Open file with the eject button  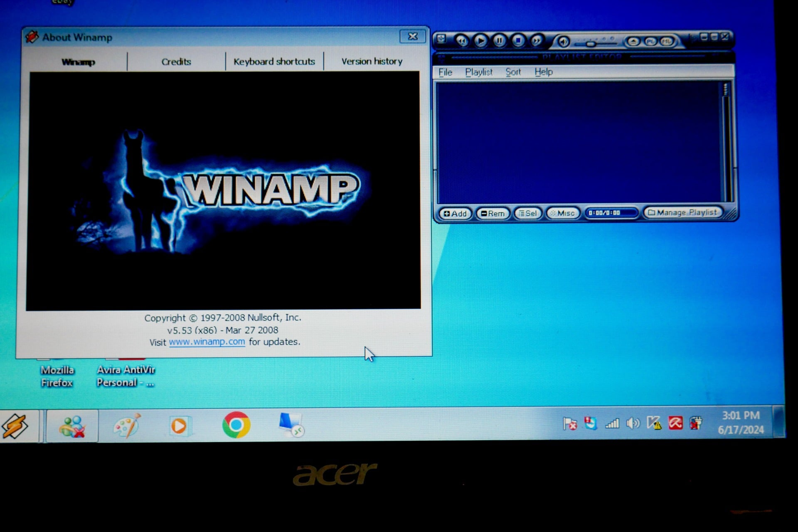pos(633,41)
